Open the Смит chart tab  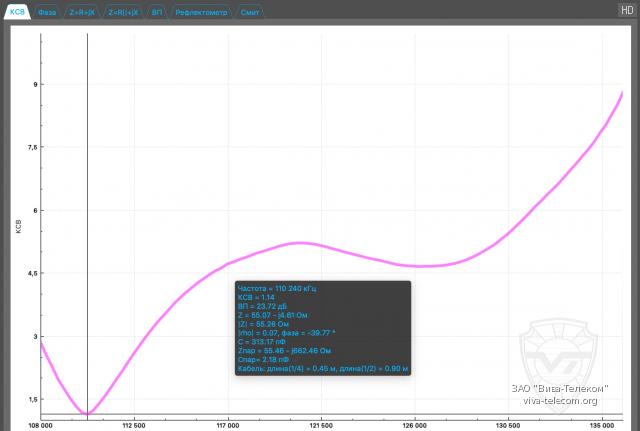[251, 10]
